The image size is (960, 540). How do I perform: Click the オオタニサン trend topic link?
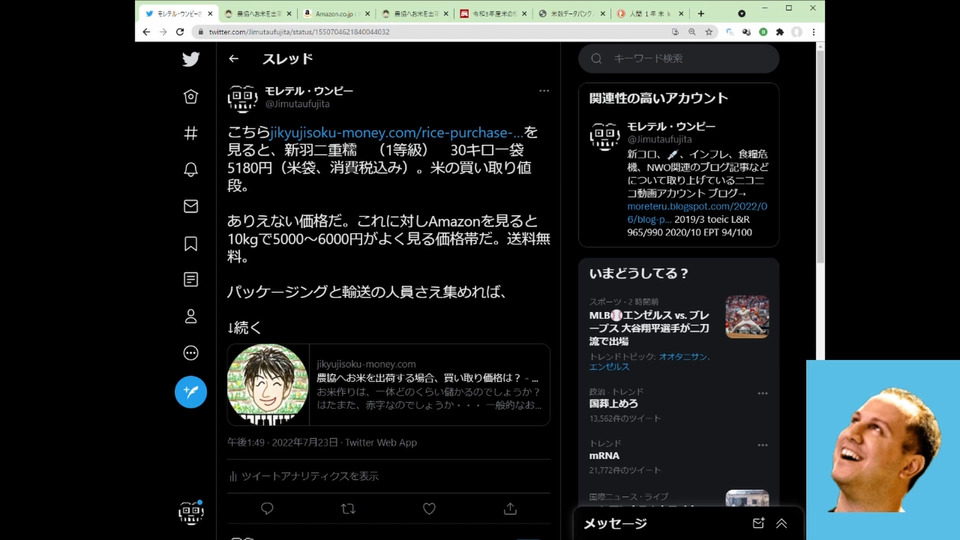pos(683,356)
